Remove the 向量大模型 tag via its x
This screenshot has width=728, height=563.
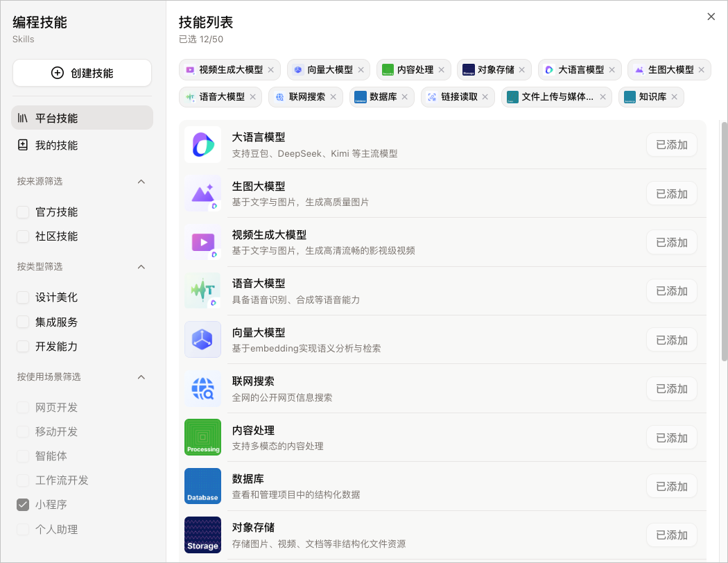click(x=361, y=69)
